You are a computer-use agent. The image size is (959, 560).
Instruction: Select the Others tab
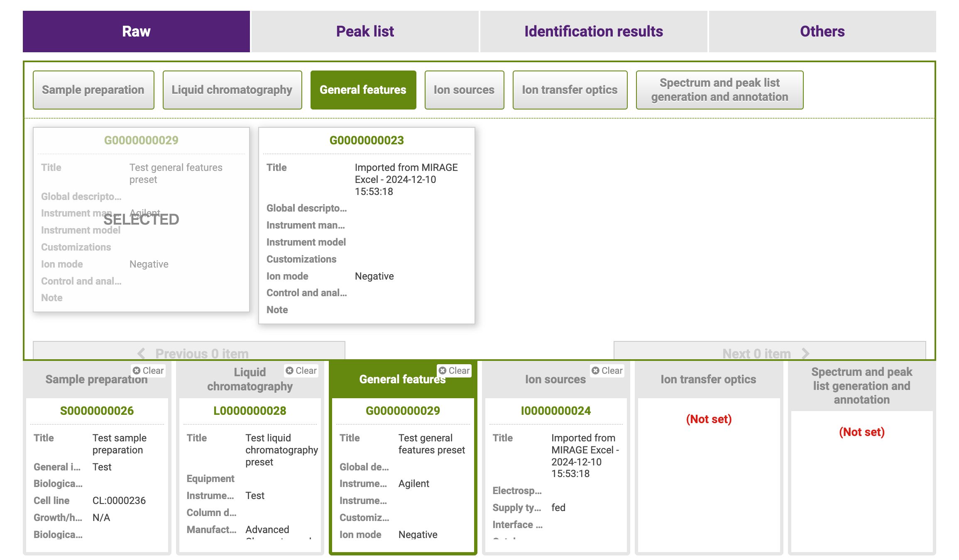(x=822, y=32)
